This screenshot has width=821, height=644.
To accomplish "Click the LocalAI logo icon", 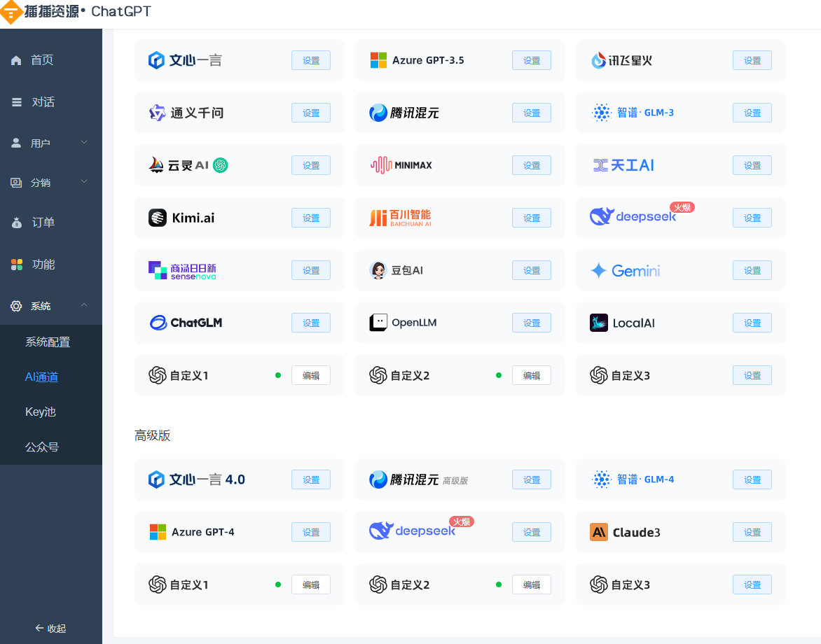I will pos(599,323).
